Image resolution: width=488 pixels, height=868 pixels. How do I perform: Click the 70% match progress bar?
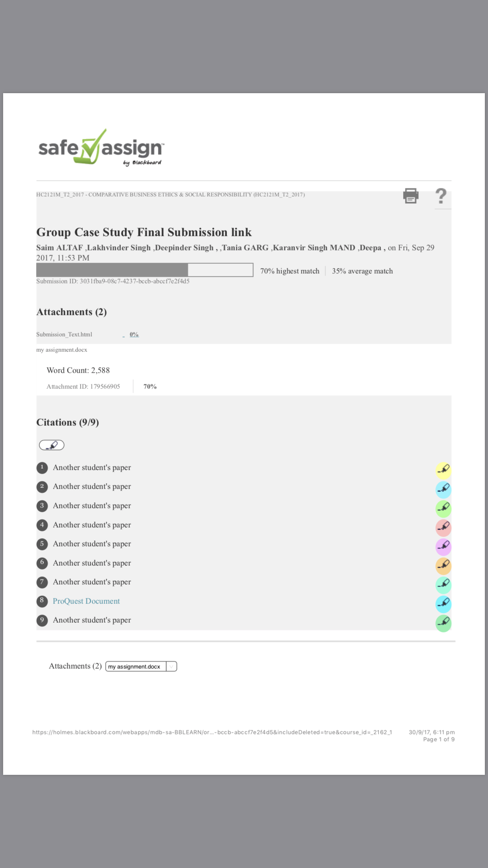(145, 270)
